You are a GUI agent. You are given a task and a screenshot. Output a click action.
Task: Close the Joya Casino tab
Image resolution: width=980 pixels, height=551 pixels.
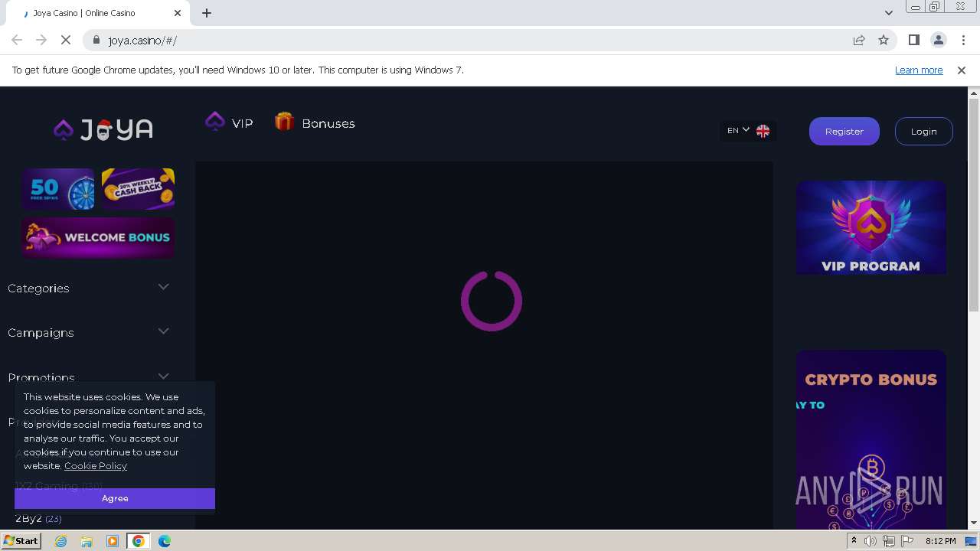click(x=178, y=13)
